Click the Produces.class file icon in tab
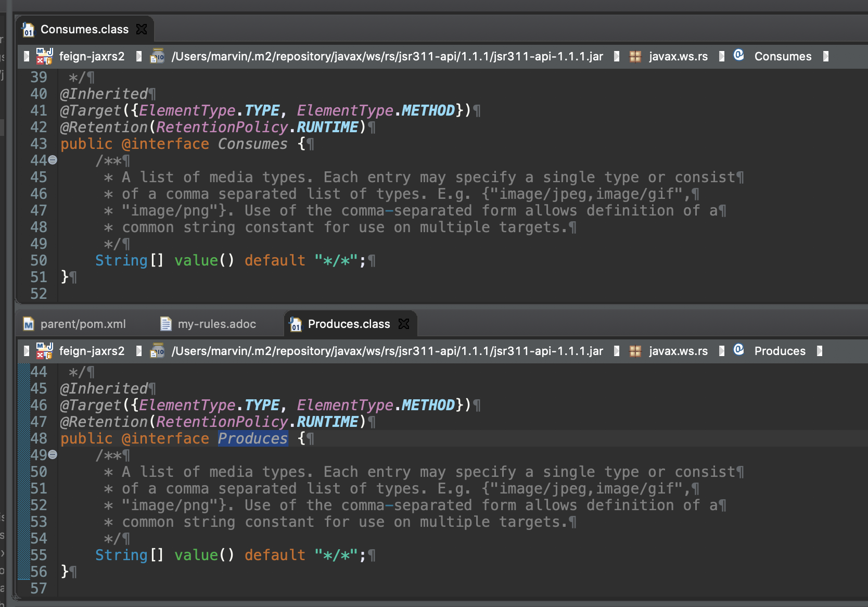 click(296, 324)
